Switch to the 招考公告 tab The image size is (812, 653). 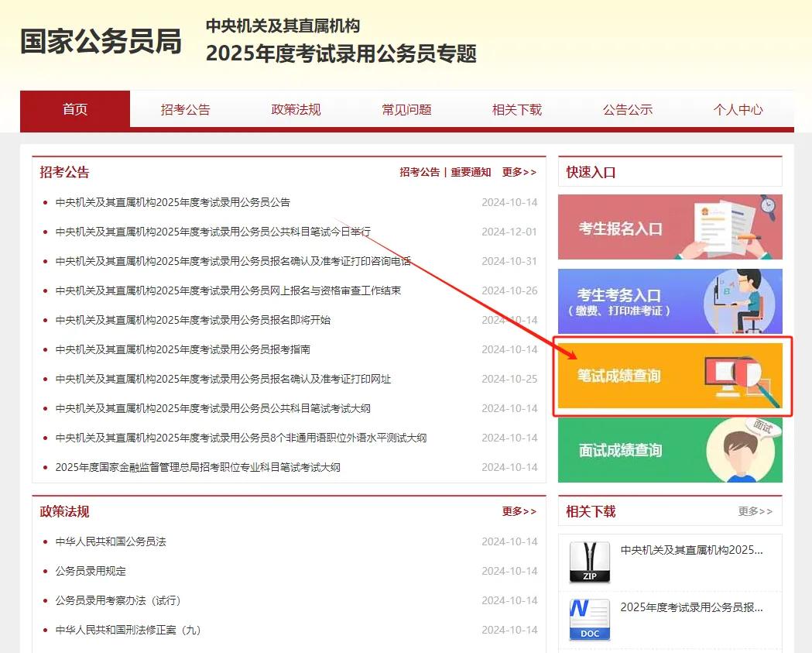pos(184,110)
